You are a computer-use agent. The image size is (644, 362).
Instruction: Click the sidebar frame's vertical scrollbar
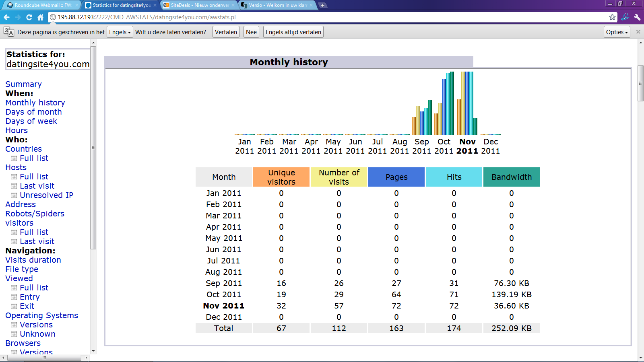pyautogui.click(x=93, y=148)
